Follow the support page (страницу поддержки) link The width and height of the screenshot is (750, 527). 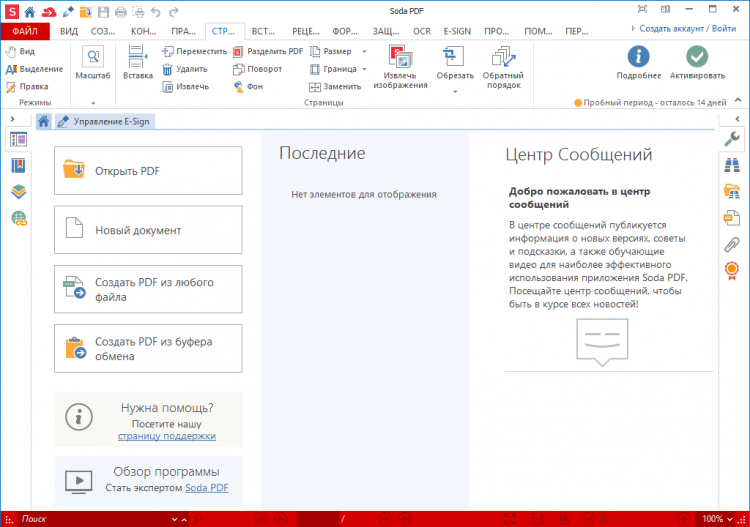[x=166, y=436]
